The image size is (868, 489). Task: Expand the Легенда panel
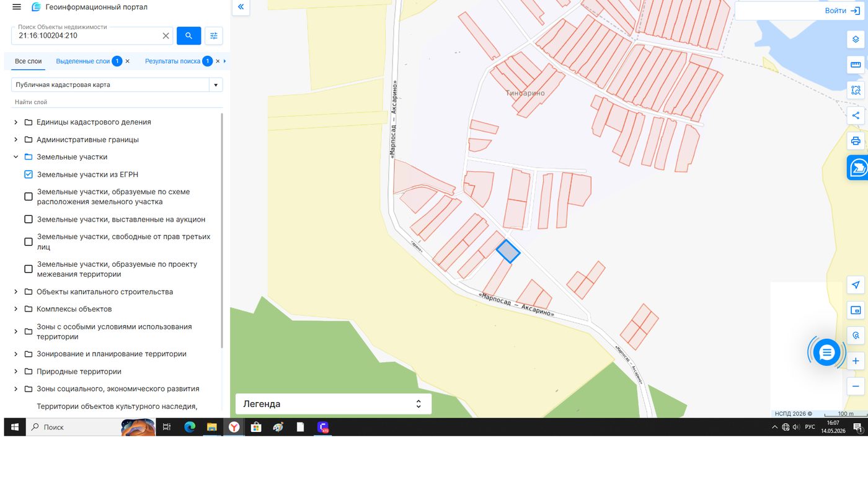pyautogui.click(x=334, y=404)
